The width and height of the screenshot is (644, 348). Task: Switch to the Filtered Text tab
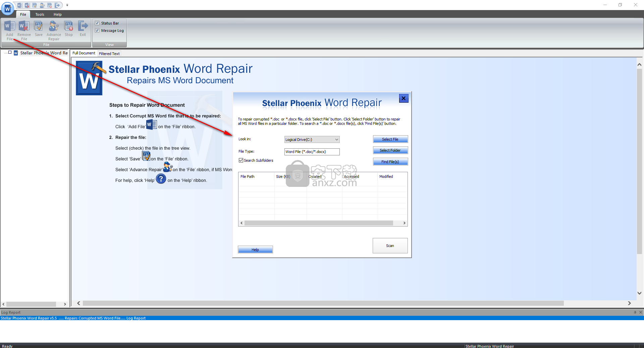coord(109,53)
